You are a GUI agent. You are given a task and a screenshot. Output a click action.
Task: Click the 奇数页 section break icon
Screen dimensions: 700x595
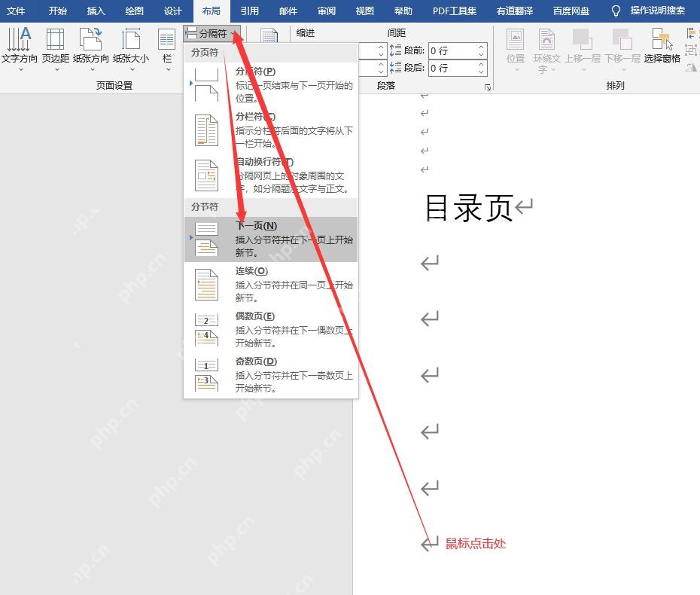(207, 375)
